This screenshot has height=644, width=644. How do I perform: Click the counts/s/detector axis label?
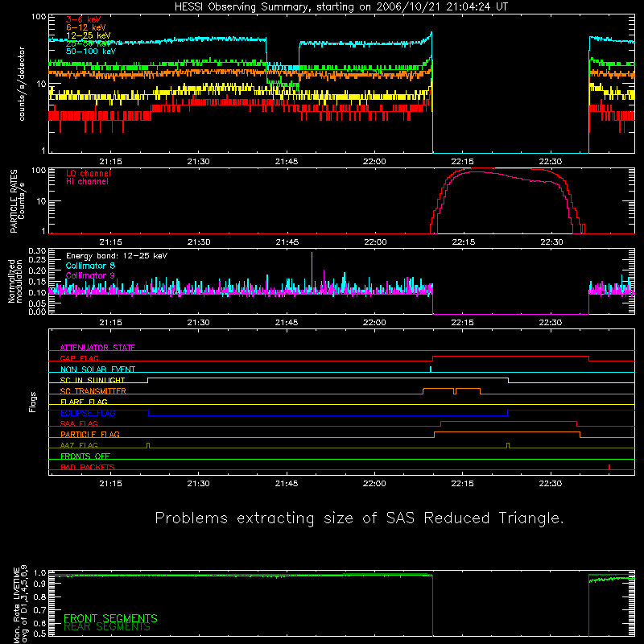(22, 84)
